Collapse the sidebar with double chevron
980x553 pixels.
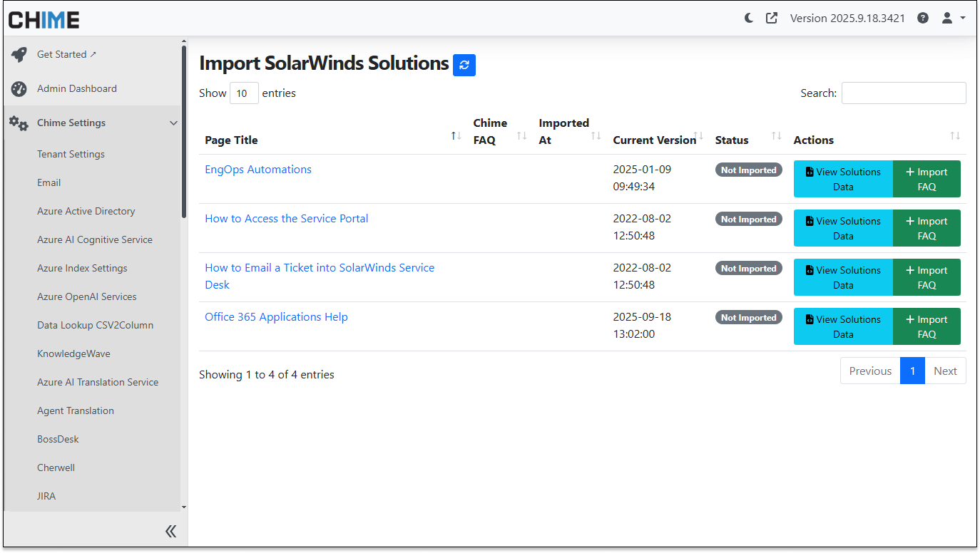(170, 531)
